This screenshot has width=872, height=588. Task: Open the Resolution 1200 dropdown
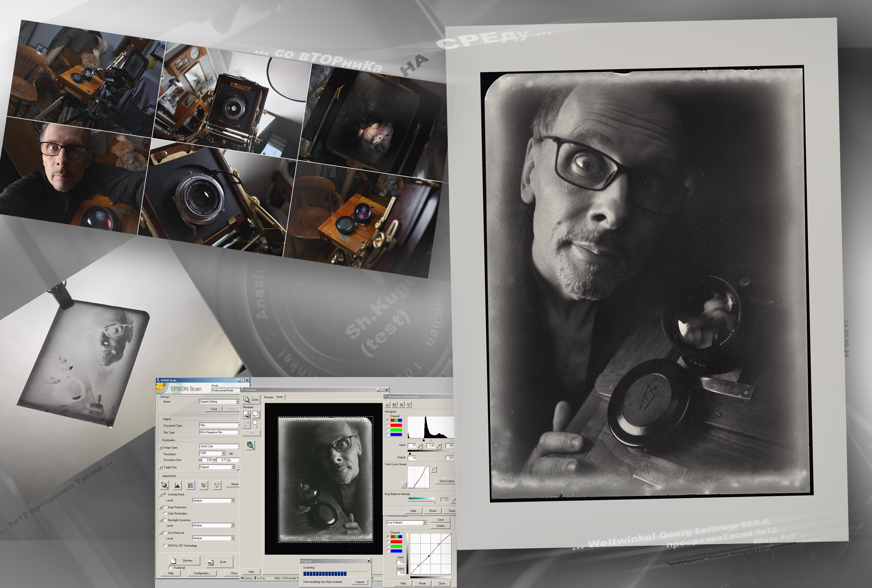223,453
